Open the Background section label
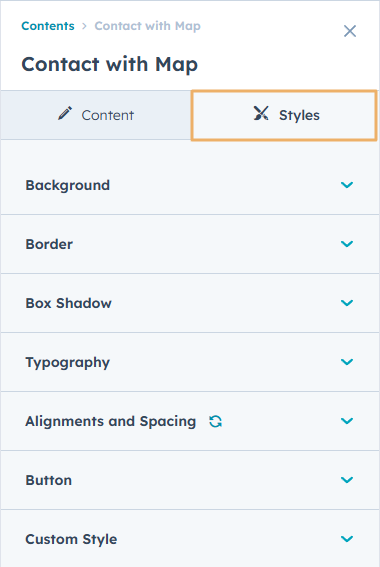The image size is (380, 567). (68, 185)
